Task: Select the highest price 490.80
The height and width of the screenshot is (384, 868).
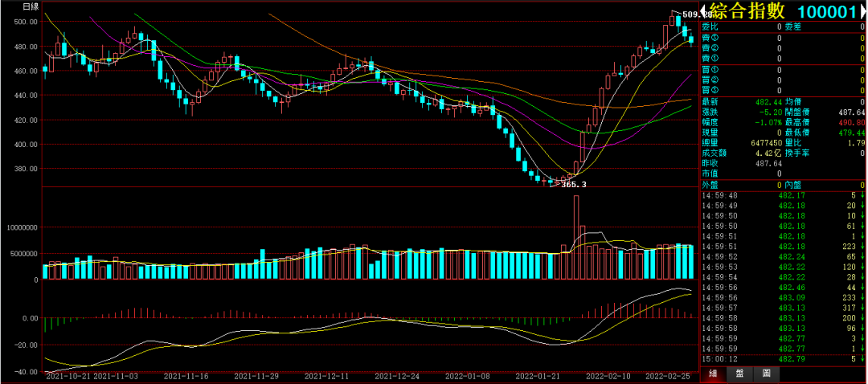Action: [851, 123]
